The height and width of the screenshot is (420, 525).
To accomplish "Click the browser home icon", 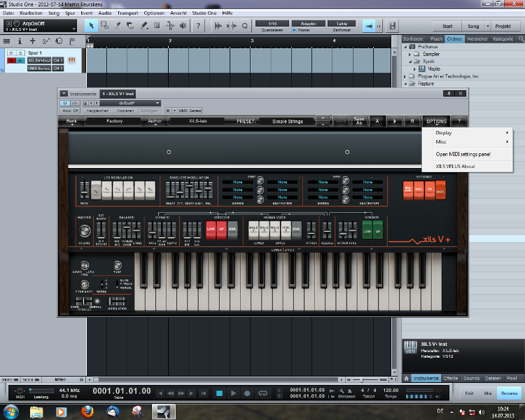I will coord(406,378).
